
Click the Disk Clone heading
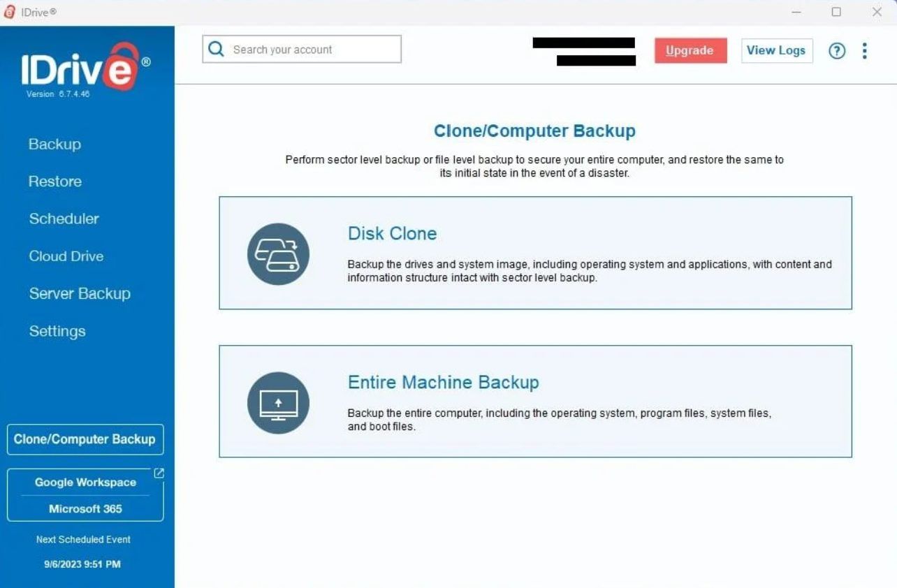[392, 233]
